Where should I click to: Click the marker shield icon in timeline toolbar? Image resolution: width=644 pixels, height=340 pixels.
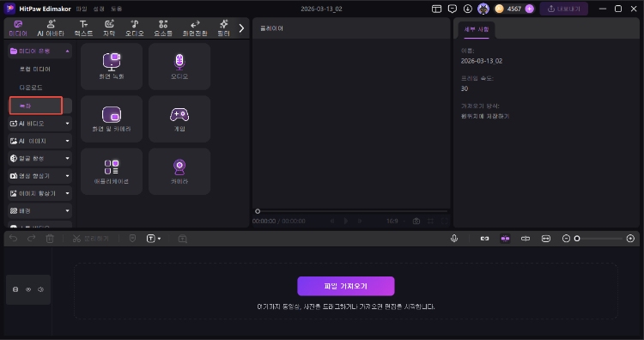(x=132, y=239)
